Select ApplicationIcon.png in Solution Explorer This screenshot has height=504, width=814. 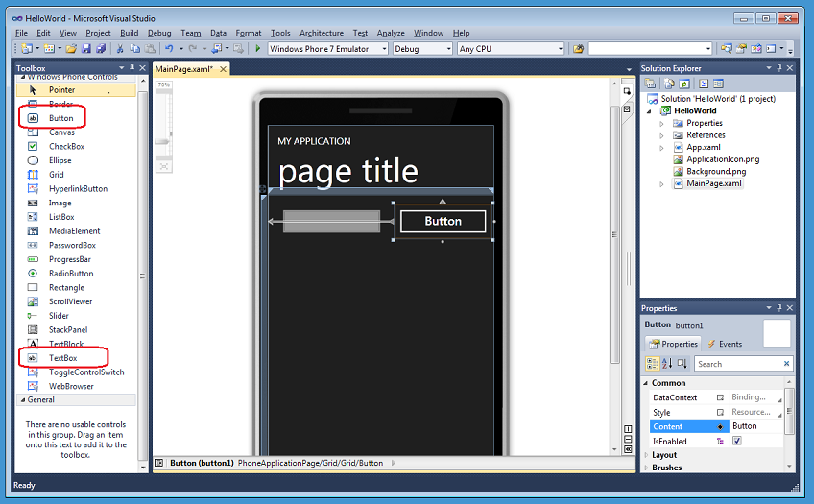click(x=723, y=159)
